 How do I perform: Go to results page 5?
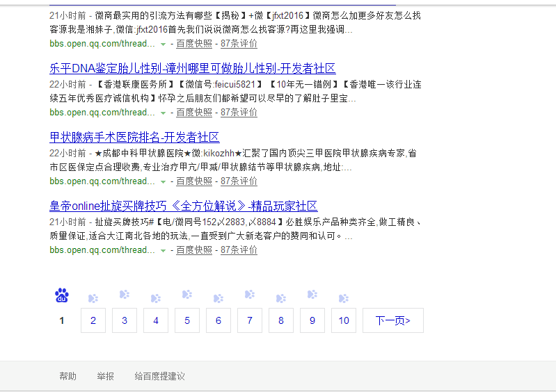[187, 320]
